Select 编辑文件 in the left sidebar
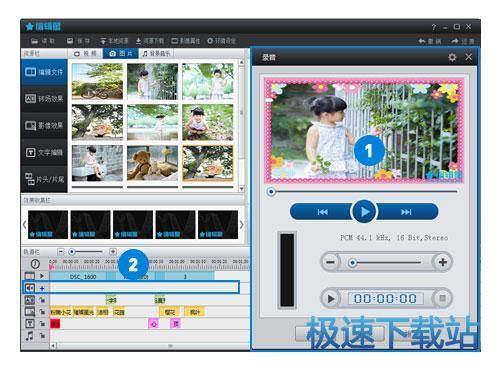 (44, 72)
